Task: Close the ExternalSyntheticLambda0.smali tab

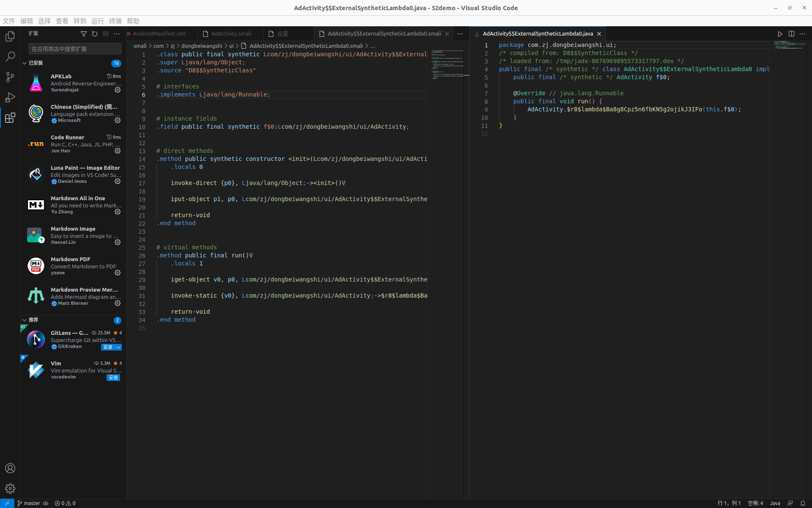Action: click(x=447, y=34)
